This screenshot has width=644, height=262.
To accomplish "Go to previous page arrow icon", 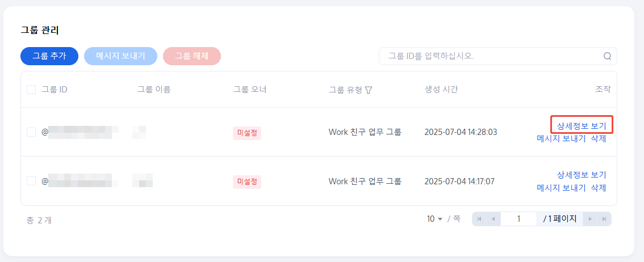I will click(x=494, y=219).
